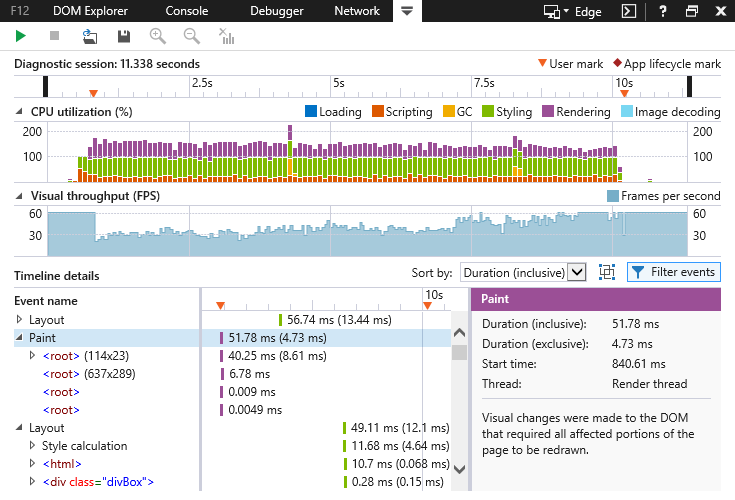Open the console toggle icon in title bar
The height and width of the screenshot is (500, 735).
(627, 11)
